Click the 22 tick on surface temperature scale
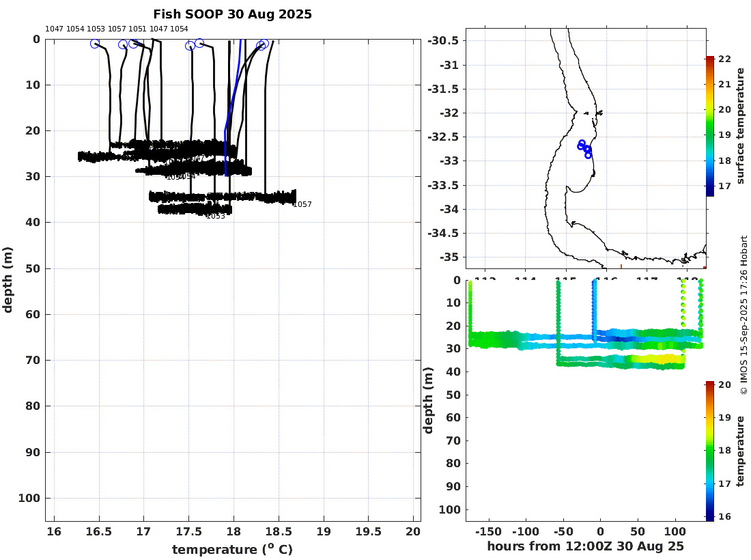 coord(724,59)
